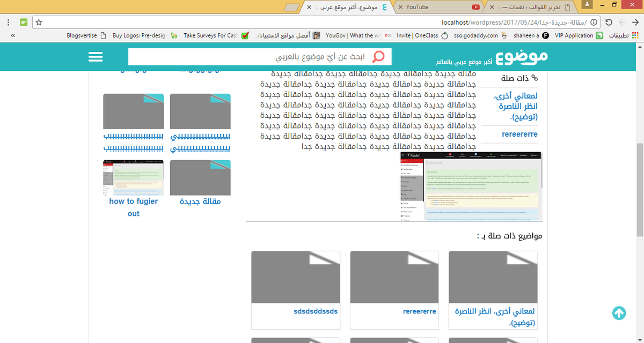The image size is (644, 343).
Task: Click the site info icon in address bar
Action: click(x=594, y=23)
